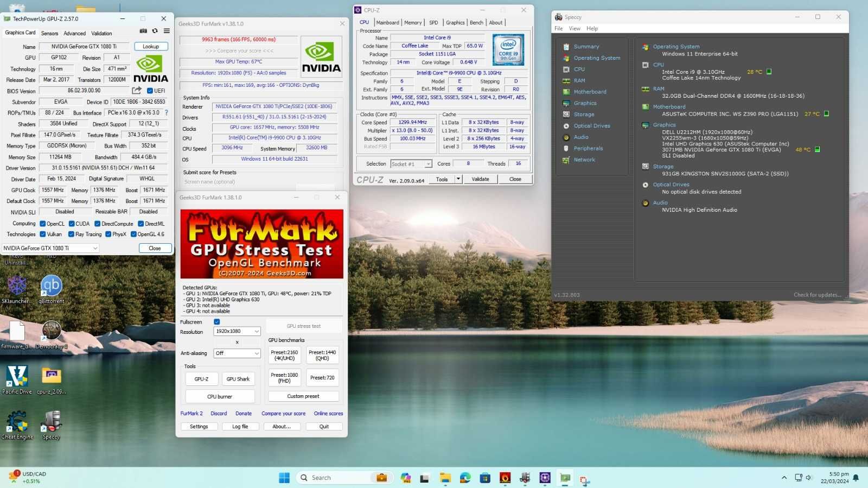
Task: Click Check for updates in Speccy
Action: [x=818, y=295]
